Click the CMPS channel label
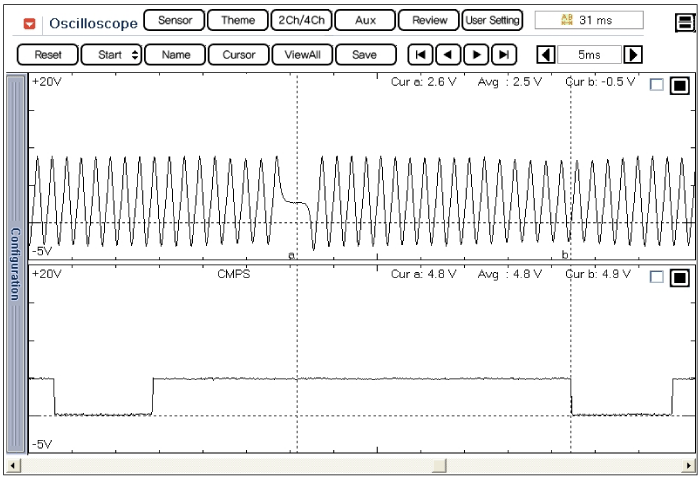The image size is (700, 480). tap(233, 274)
